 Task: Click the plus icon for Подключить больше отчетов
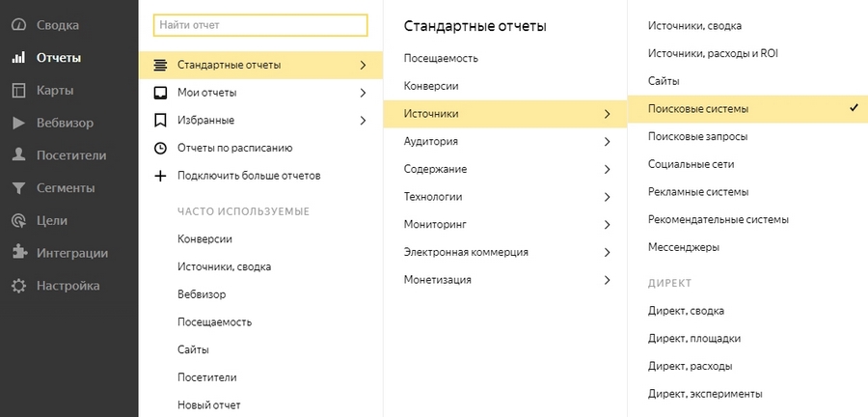(160, 176)
